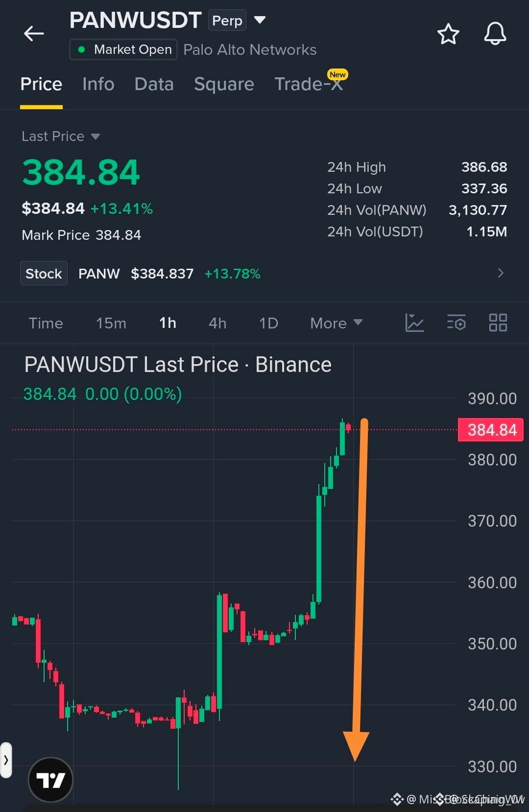Click the Mark Price 384.84 text

pos(81,235)
